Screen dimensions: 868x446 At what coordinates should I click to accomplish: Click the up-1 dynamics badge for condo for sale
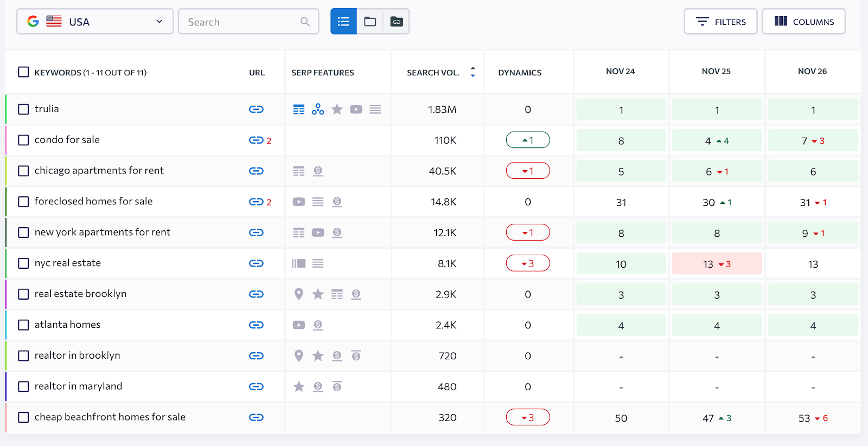pos(528,140)
